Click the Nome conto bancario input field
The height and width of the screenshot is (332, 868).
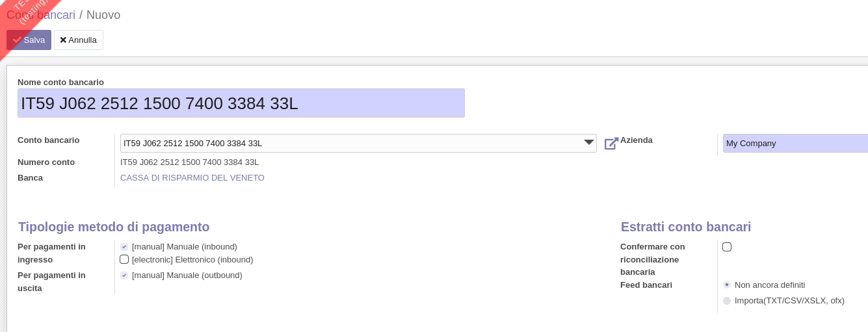[241, 103]
